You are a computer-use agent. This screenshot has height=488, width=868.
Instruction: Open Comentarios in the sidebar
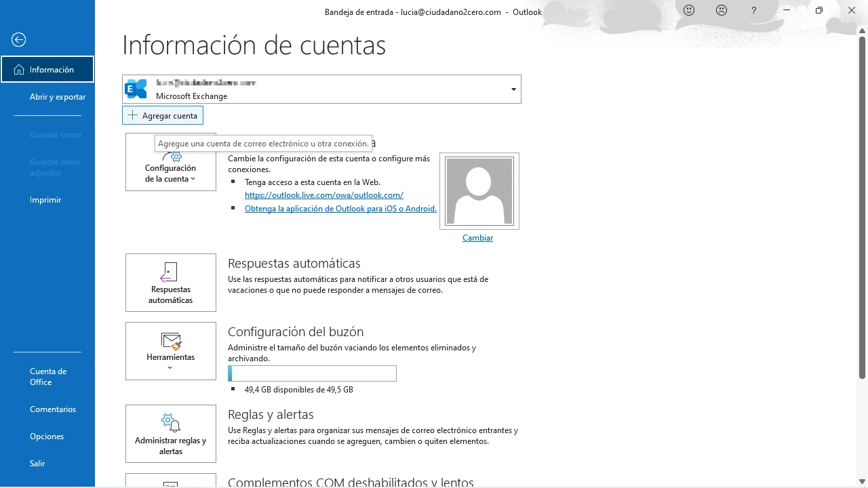click(53, 409)
